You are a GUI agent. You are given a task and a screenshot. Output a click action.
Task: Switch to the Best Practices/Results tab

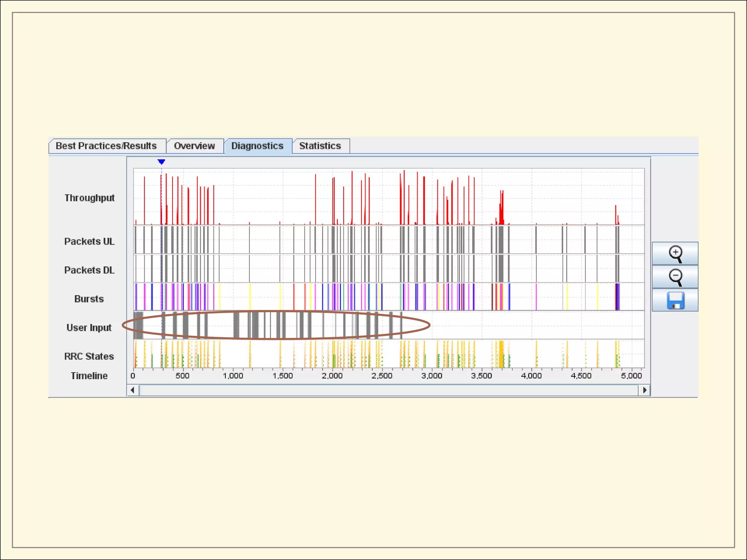106,146
